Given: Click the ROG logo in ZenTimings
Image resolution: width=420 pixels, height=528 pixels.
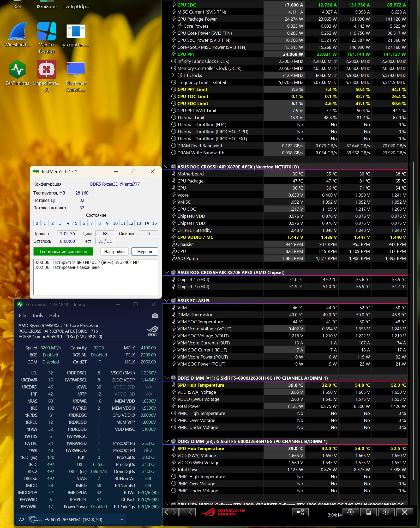Looking at the screenshot, I should pos(153,331).
